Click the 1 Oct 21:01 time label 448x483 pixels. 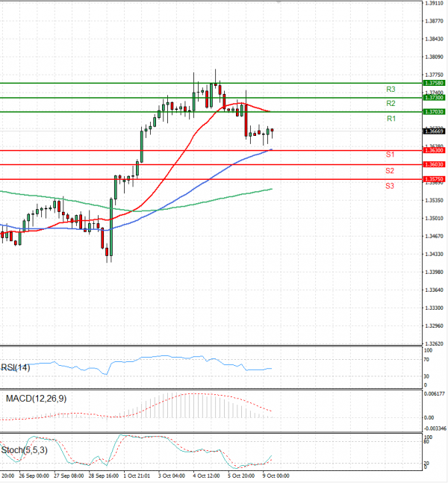[137, 476]
